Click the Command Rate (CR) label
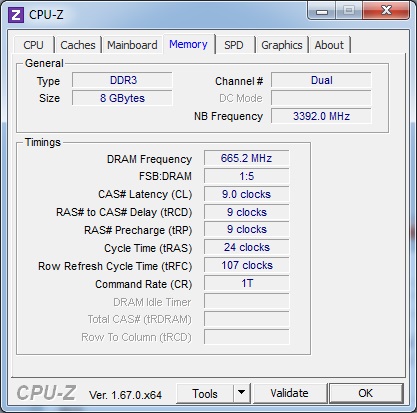Viewport: 417px width, 413px height. (x=144, y=284)
